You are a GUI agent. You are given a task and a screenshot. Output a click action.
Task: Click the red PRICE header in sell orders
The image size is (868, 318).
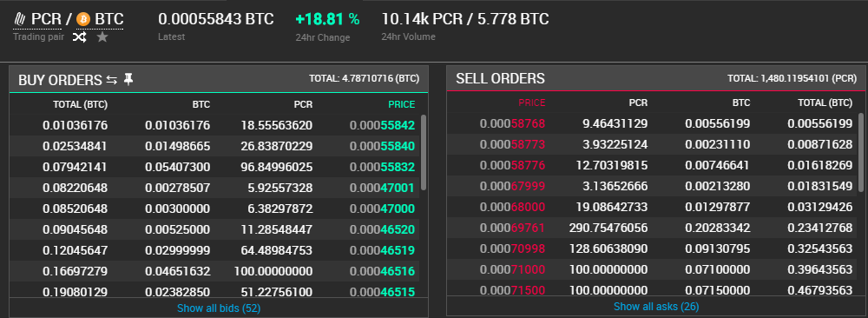pos(531,103)
